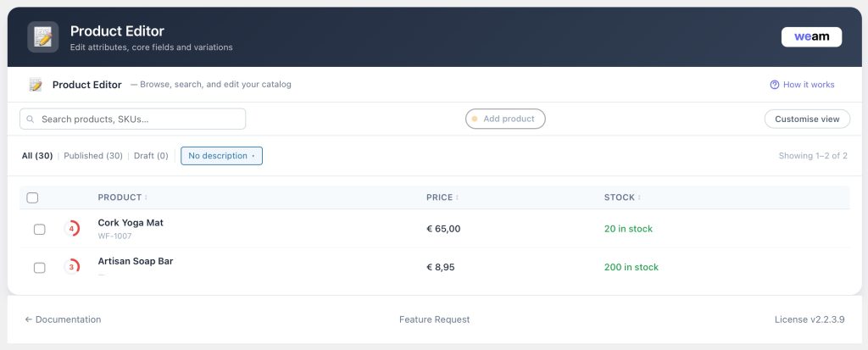The width and height of the screenshot is (868, 350).
Task: Click the Product Editor notepad header icon
Action: click(42, 37)
